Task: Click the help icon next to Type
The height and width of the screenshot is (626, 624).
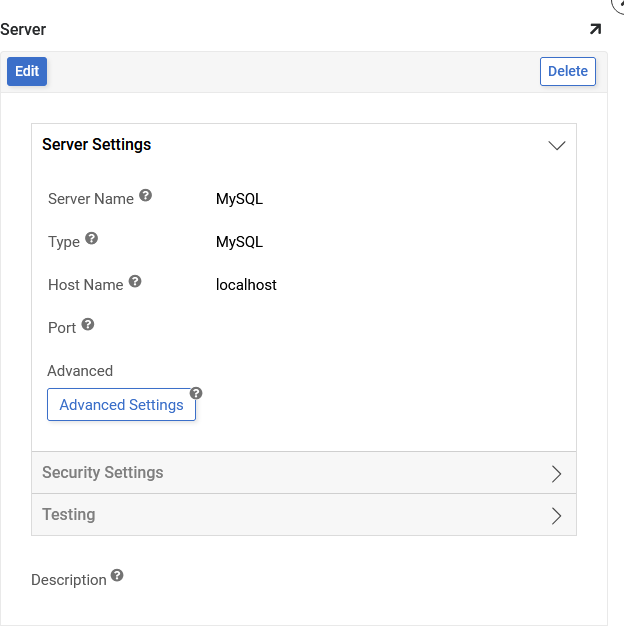Action: pos(91,239)
